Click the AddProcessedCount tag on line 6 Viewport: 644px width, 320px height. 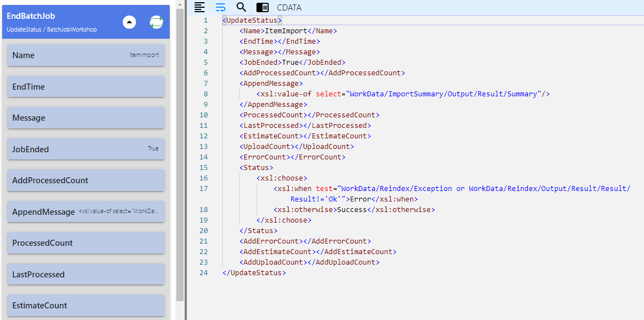click(x=322, y=73)
